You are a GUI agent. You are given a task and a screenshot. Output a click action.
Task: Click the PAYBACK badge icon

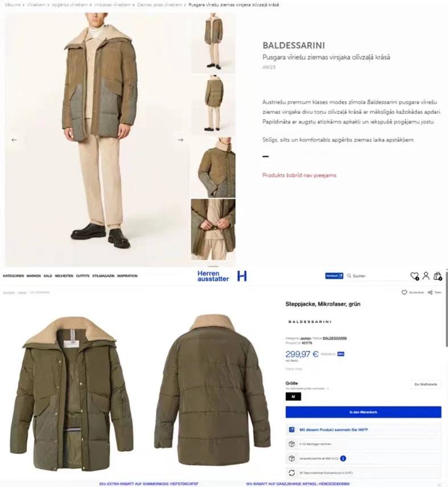pos(334,276)
